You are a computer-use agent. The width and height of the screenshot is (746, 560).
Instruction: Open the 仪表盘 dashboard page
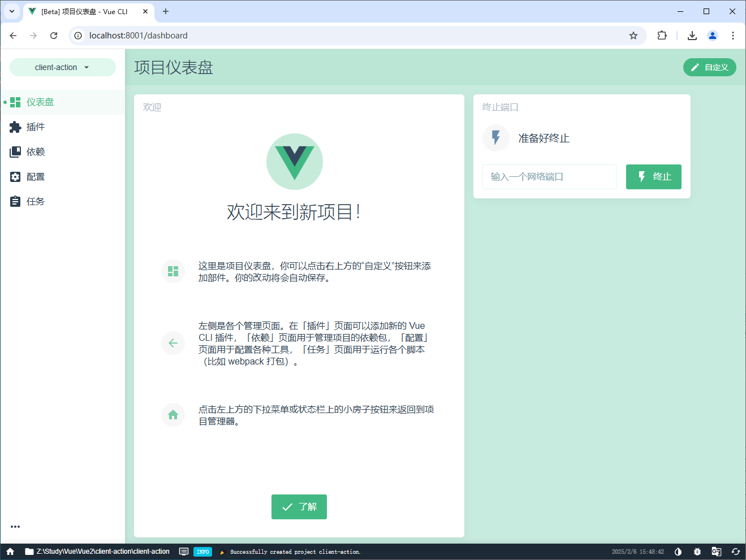tap(62, 102)
